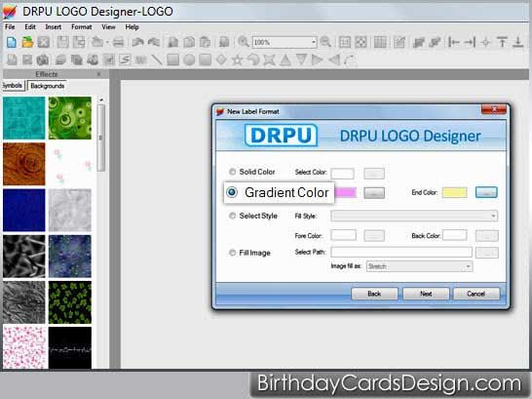The height and width of the screenshot is (399, 532).
Task: Click the align top icon
Action: 502,42
